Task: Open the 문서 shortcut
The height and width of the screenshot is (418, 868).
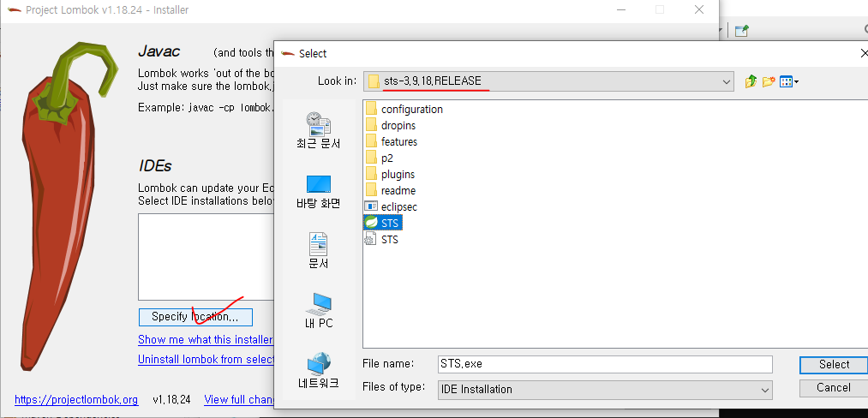Action: 318,251
